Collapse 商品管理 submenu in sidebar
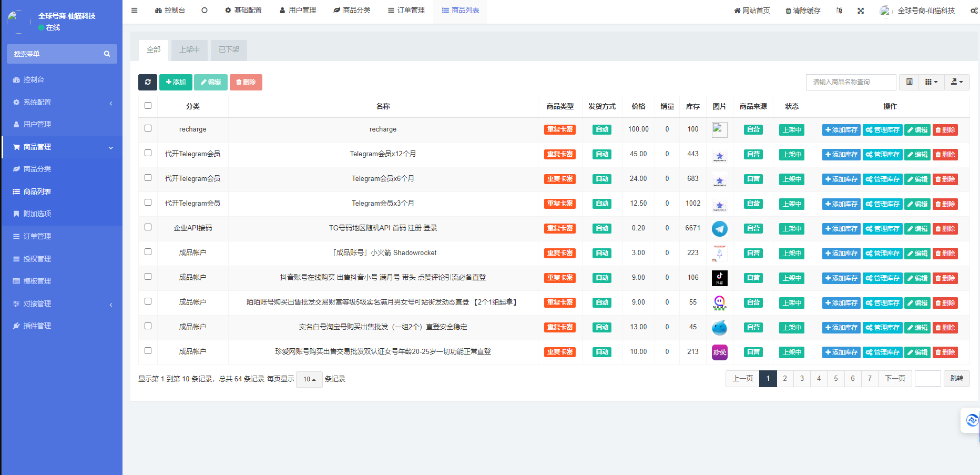980x475 pixels. point(62,147)
